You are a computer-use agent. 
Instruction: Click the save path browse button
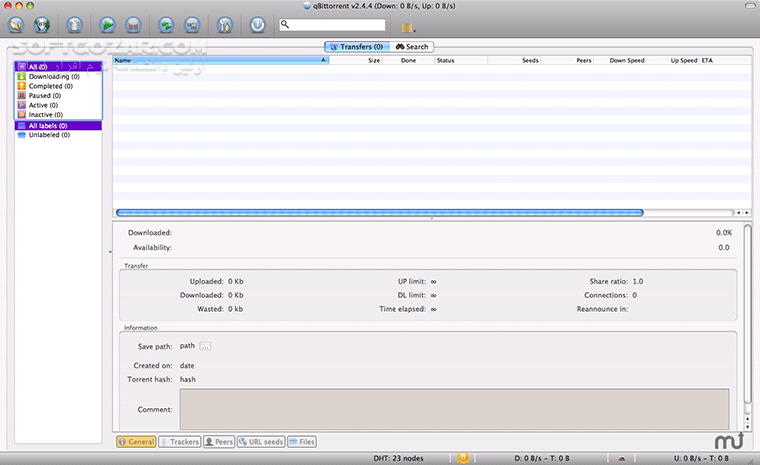(x=205, y=346)
